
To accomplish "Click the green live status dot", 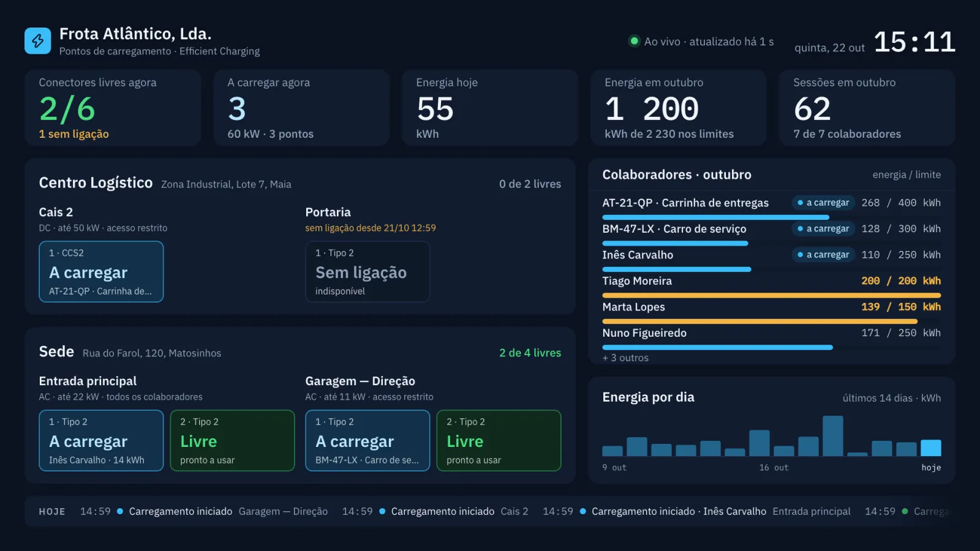I will click(635, 41).
